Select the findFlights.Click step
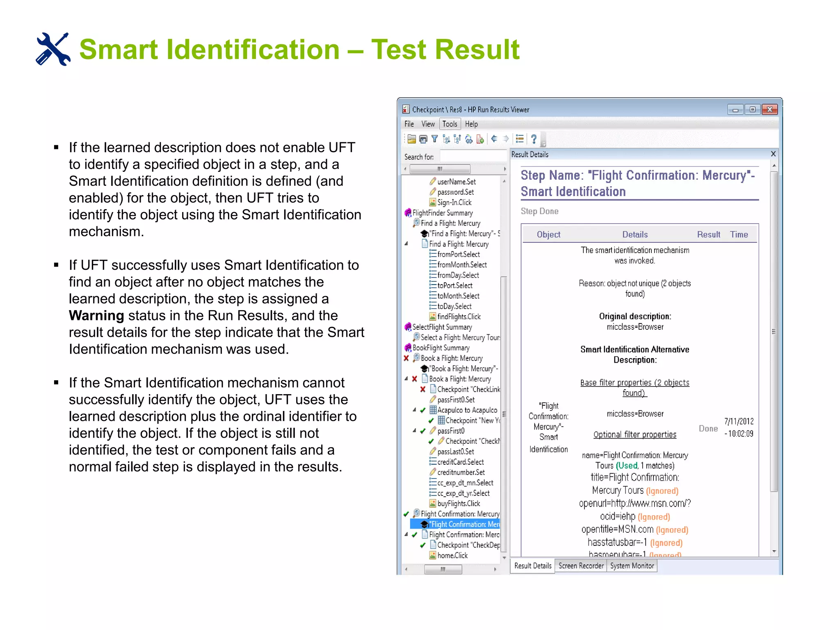 coord(459,317)
